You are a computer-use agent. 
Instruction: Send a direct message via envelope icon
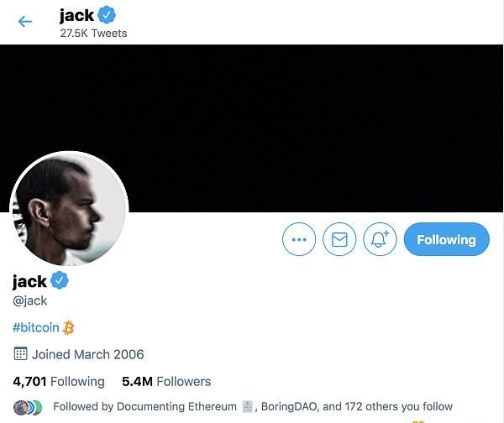[x=339, y=239]
